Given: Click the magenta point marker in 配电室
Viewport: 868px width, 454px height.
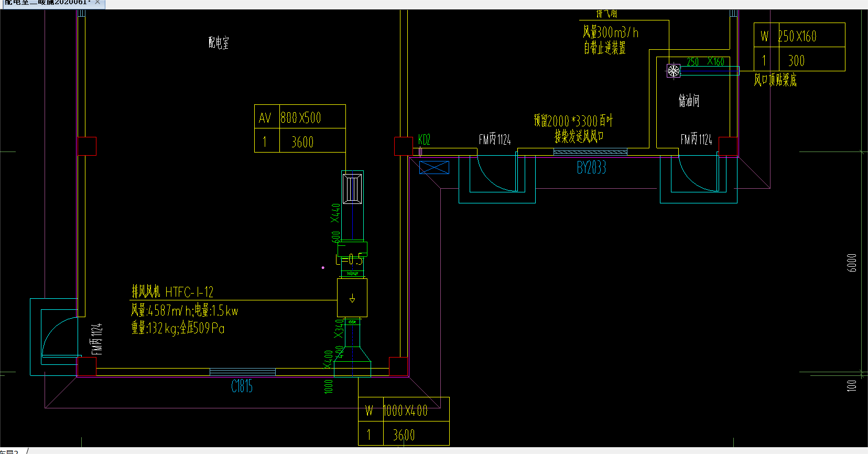Looking at the screenshot, I should [x=323, y=267].
